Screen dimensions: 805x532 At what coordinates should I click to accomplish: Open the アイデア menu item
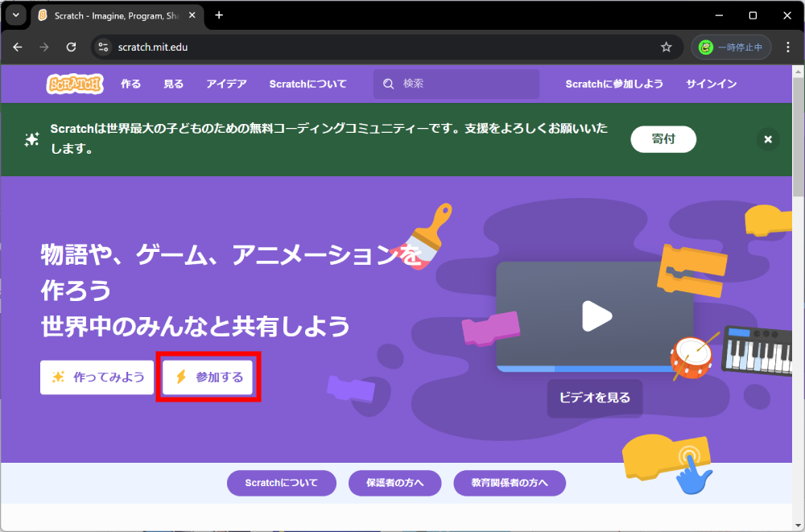226,84
